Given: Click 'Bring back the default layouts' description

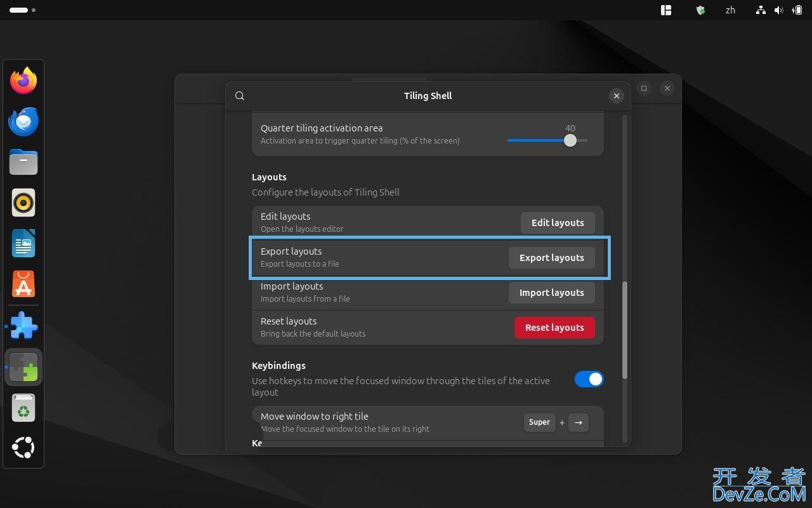Looking at the screenshot, I should [x=313, y=334].
